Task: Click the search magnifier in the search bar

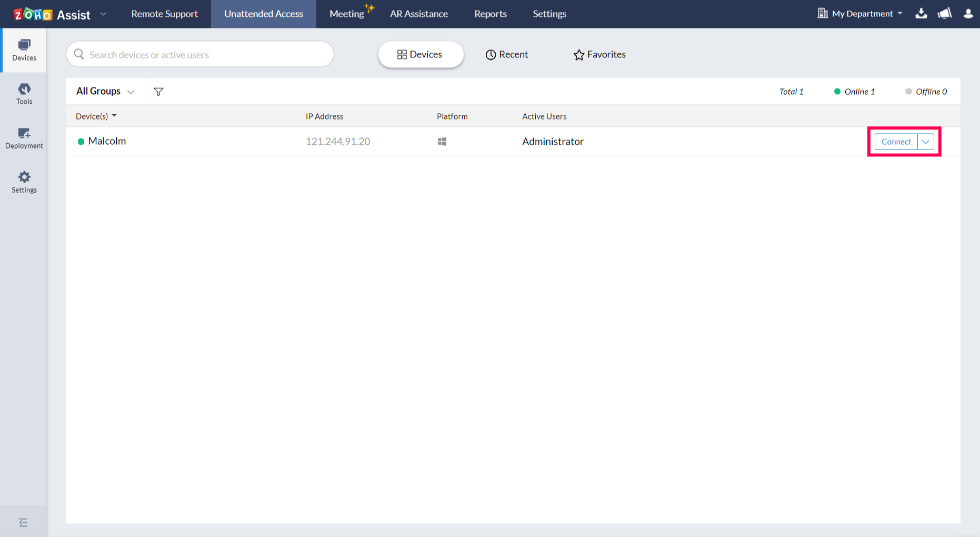Action: (79, 54)
